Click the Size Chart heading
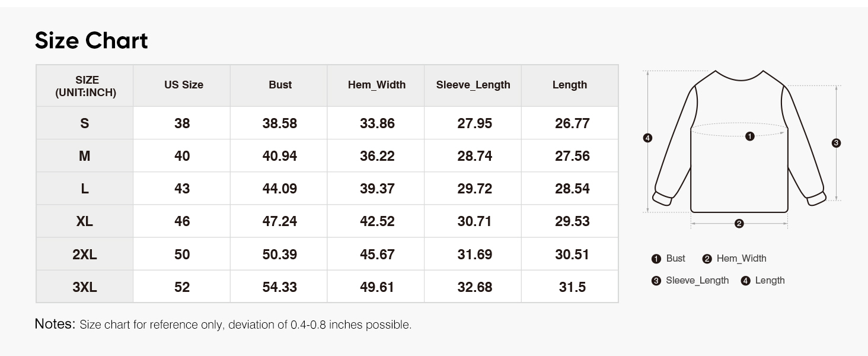The height and width of the screenshot is (356, 868). click(x=91, y=41)
